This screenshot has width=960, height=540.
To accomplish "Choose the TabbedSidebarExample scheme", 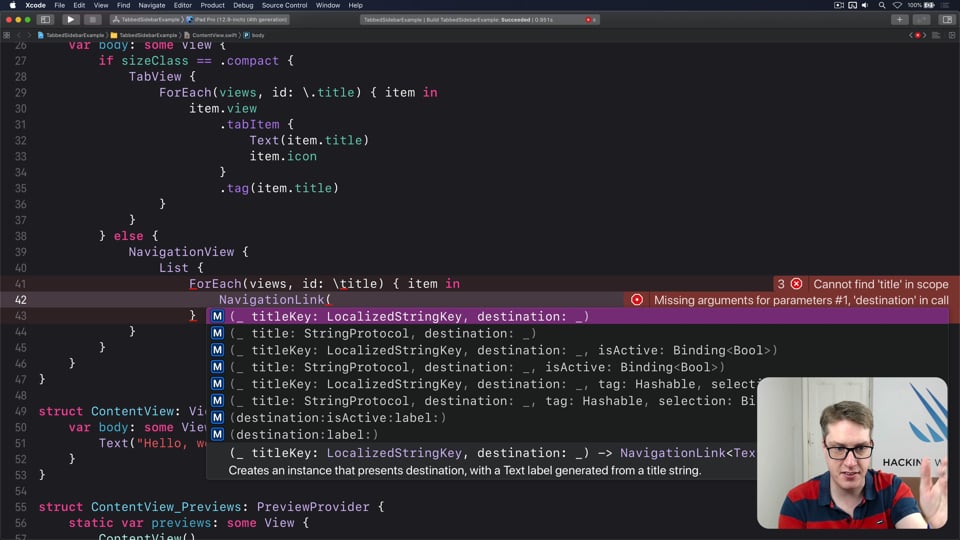I will tap(146, 20).
